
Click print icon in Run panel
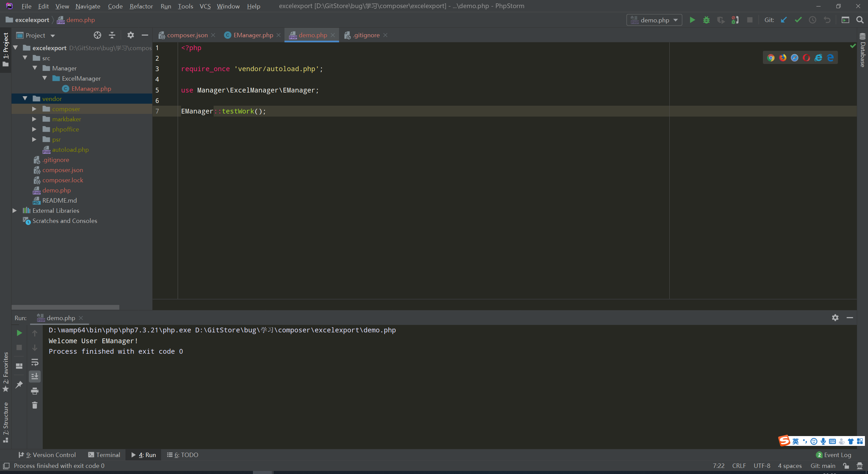pos(35,391)
